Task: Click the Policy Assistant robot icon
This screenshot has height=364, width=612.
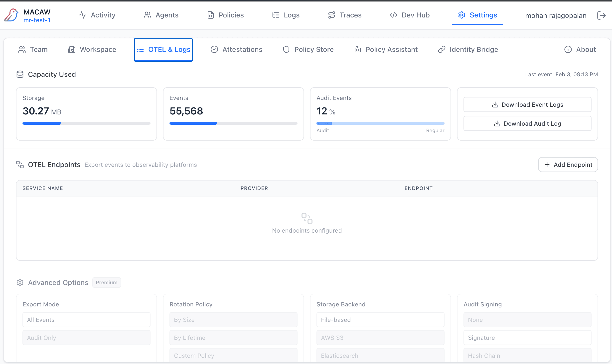Action: (357, 50)
